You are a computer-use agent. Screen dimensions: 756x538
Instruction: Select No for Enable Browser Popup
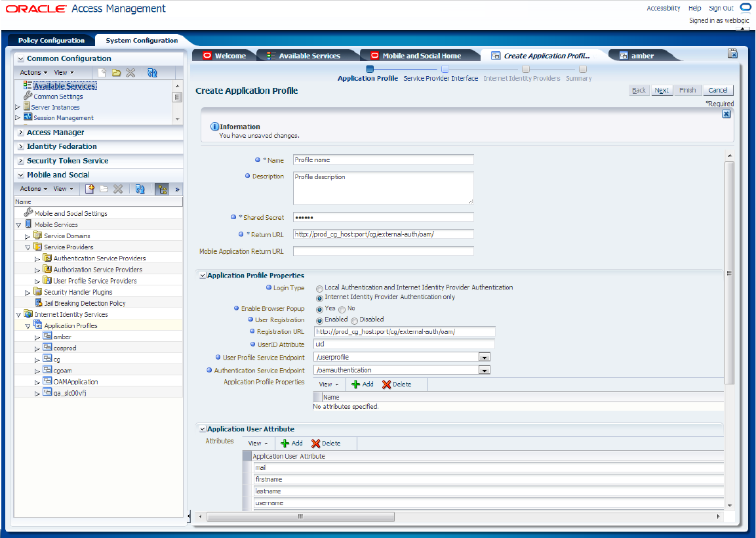[x=342, y=309]
